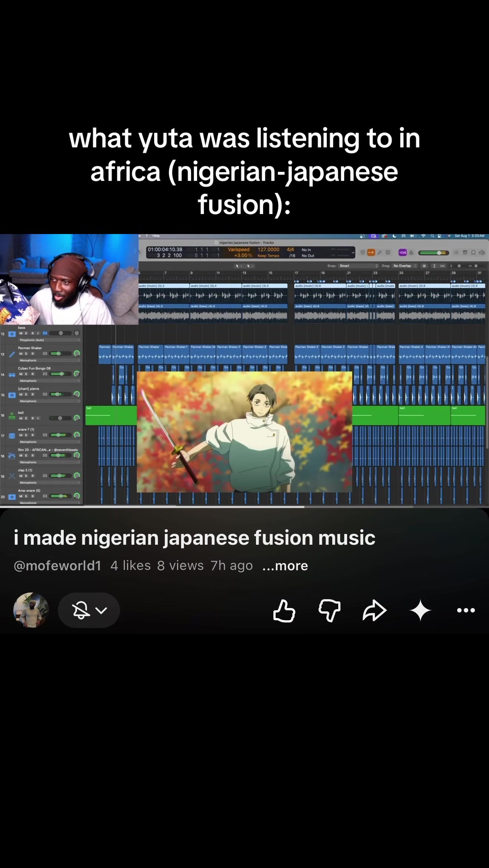Click the [chant] pierre track icon
The image size is (489, 868).
pos(12,395)
